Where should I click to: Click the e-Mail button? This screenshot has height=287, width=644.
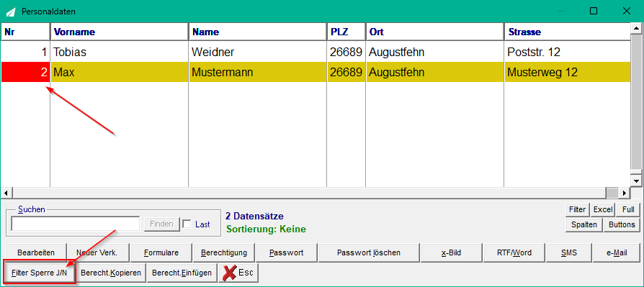pyautogui.click(x=617, y=252)
